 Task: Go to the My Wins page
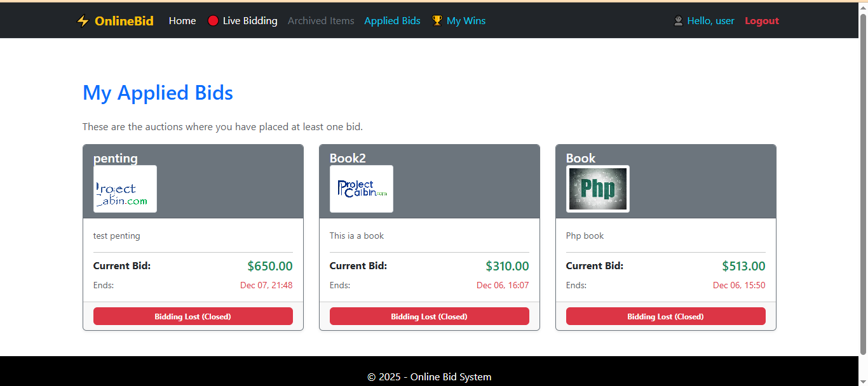tap(466, 20)
